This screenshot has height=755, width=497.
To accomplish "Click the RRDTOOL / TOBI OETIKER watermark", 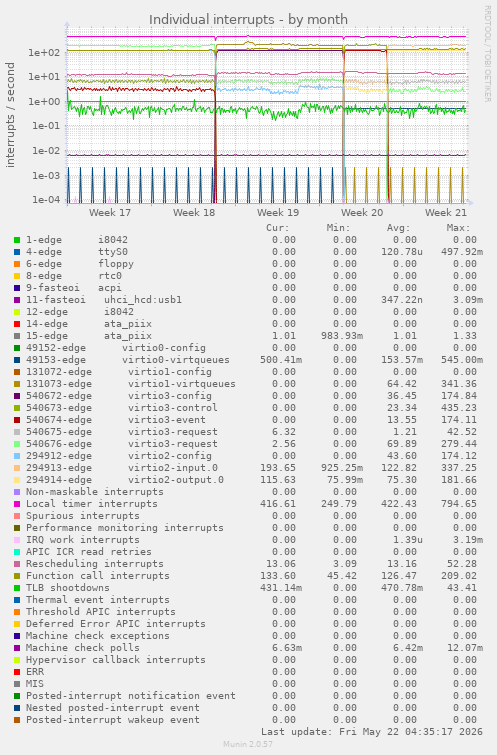I will pyautogui.click(x=487, y=54).
